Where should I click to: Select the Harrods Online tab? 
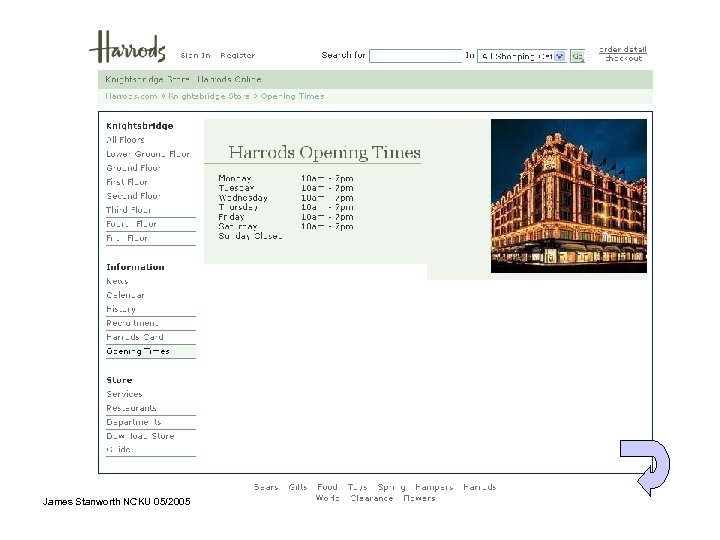229,79
